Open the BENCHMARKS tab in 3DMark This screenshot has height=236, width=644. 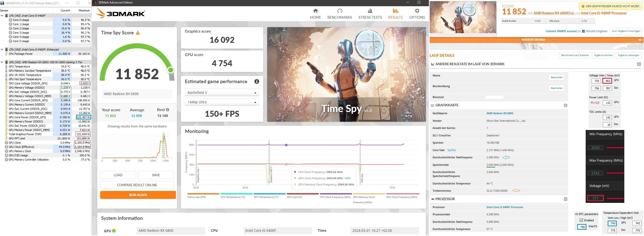[339, 14]
